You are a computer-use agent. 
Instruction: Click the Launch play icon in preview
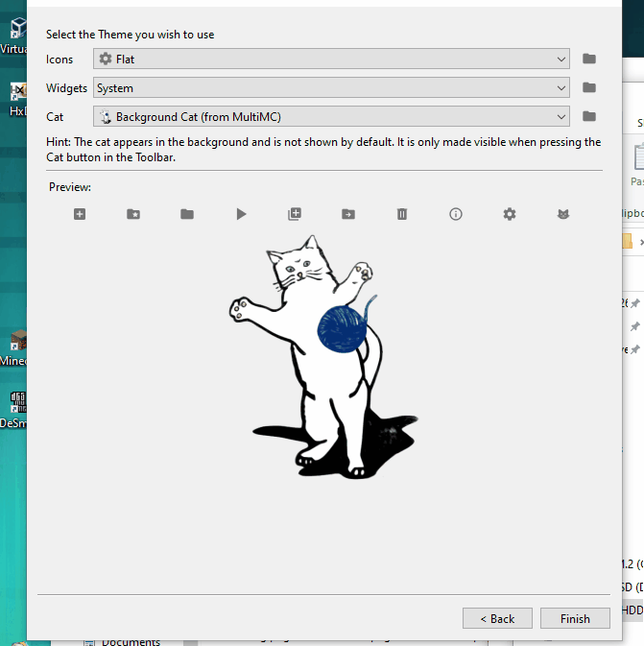coord(241,214)
